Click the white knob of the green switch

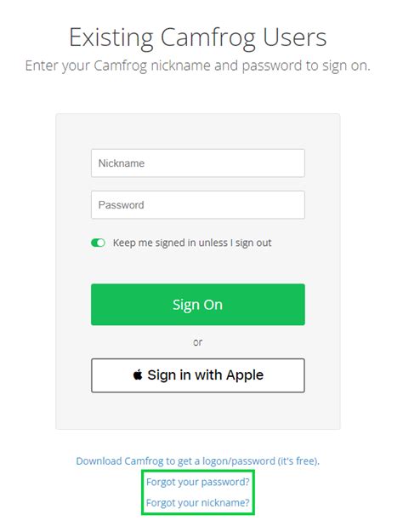coord(101,243)
